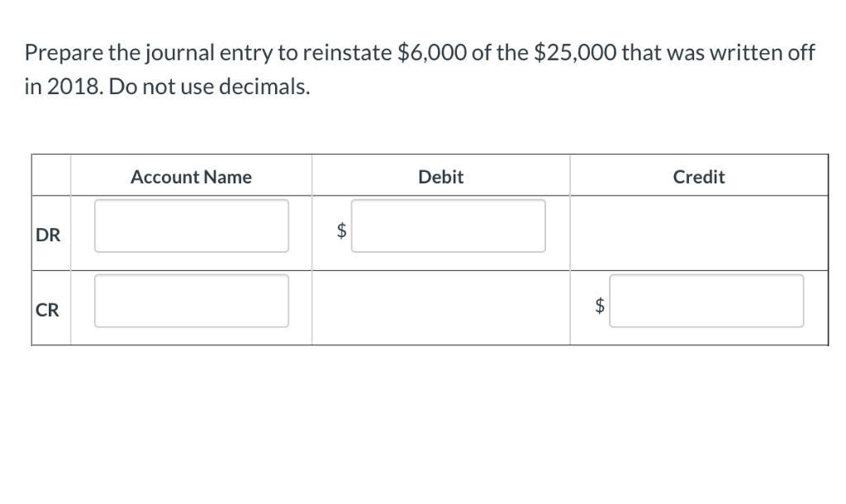The image size is (846, 504).
Task: Select the Credit column header
Action: click(x=699, y=176)
